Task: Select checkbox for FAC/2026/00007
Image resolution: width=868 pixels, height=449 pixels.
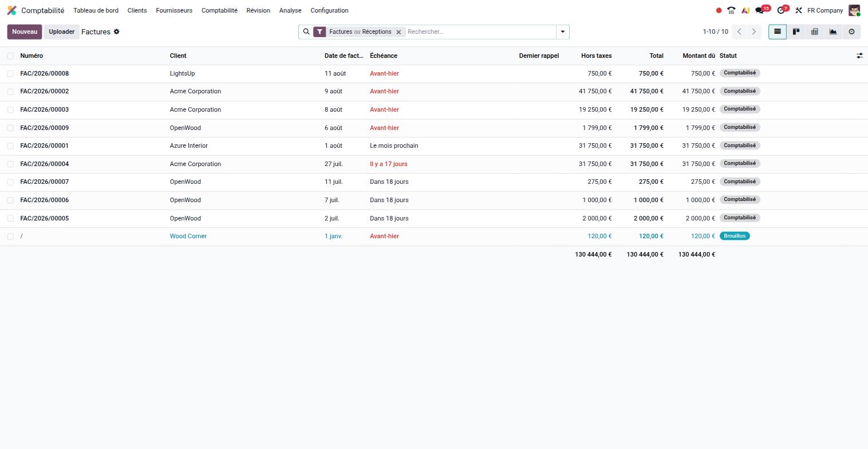Action: point(10,182)
